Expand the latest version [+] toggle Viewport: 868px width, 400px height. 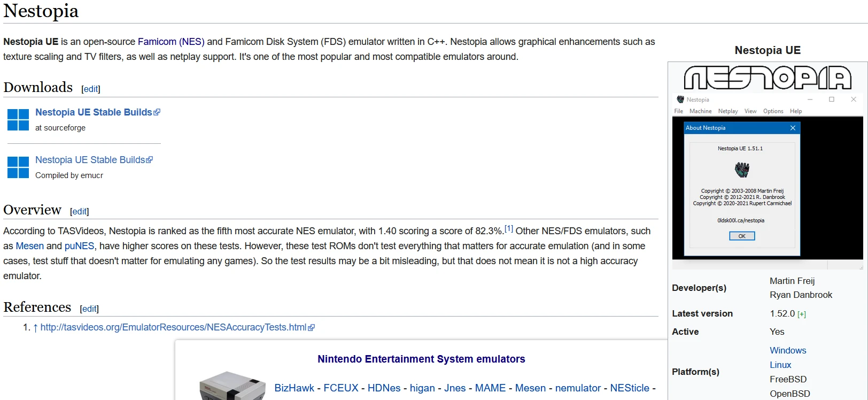coord(802,314)
